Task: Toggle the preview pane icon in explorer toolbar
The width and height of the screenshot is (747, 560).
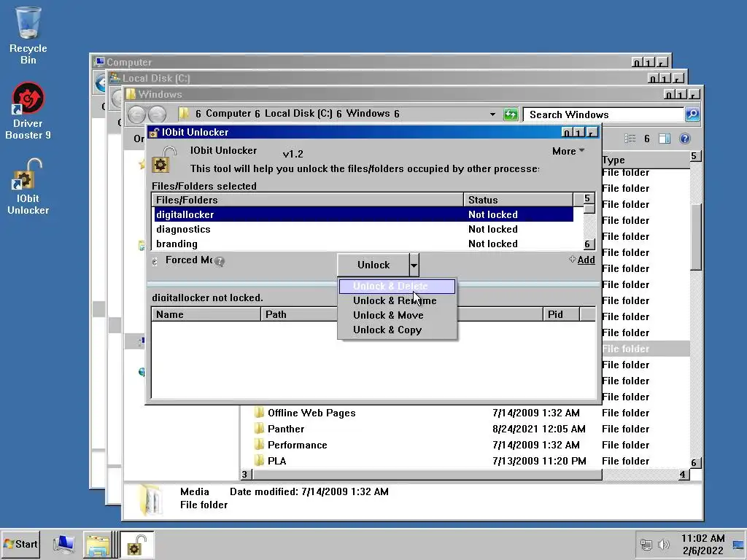Action: point(664,139)
